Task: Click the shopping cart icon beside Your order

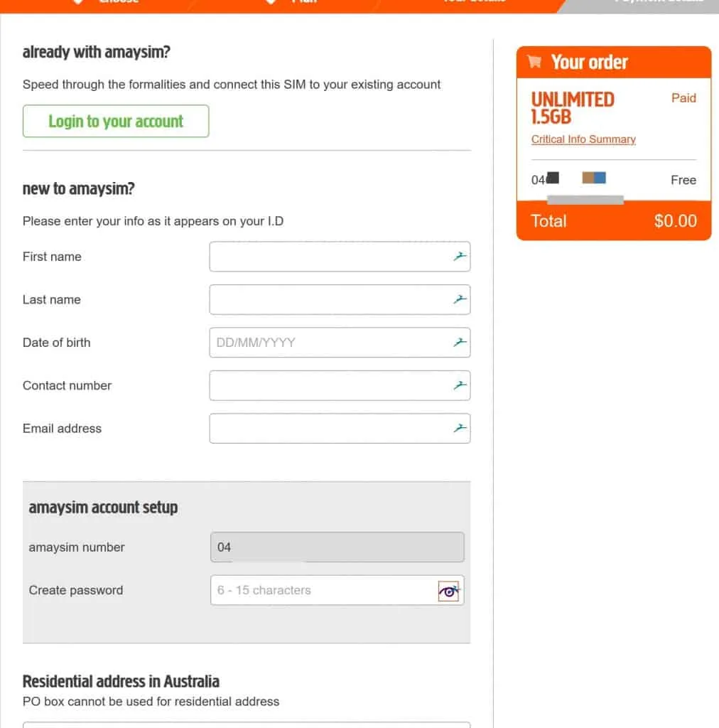Action: [535, 63]
